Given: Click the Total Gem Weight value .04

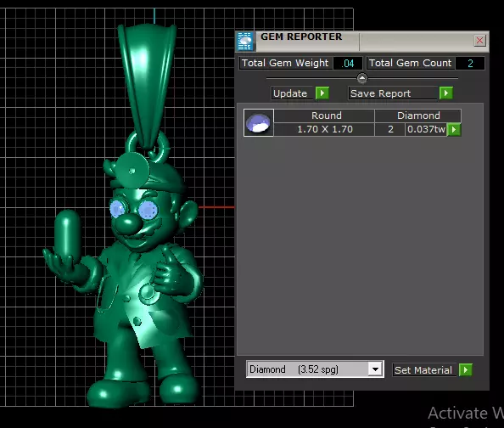Looking at the screenshot, I should 348,63.
